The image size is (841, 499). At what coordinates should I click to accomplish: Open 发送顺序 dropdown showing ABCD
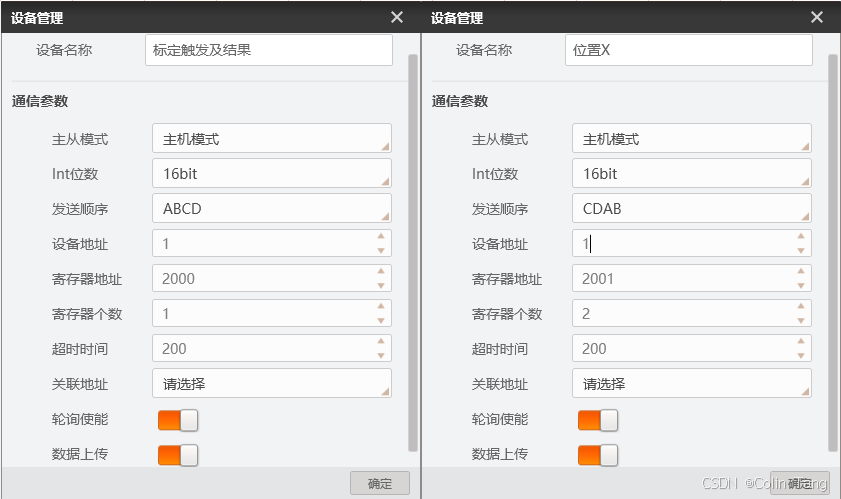[x=272, y=208]
